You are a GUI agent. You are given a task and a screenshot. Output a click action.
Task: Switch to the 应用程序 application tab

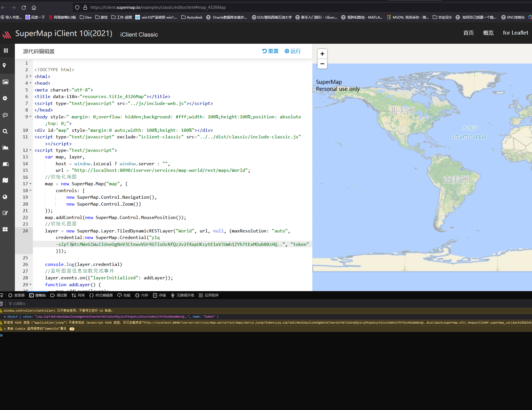pos(209,295)
